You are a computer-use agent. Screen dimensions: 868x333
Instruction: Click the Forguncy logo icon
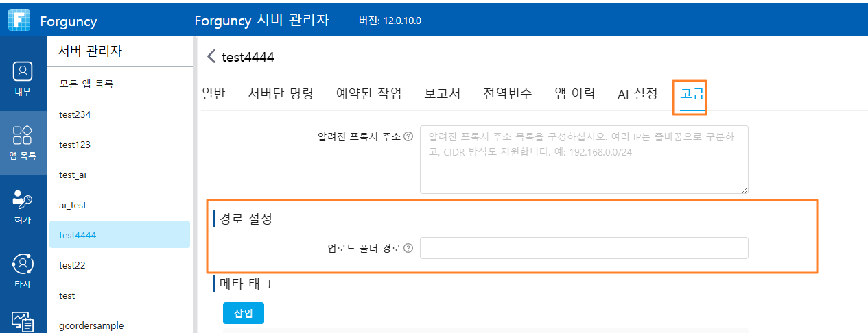click(x=20, y=20)
